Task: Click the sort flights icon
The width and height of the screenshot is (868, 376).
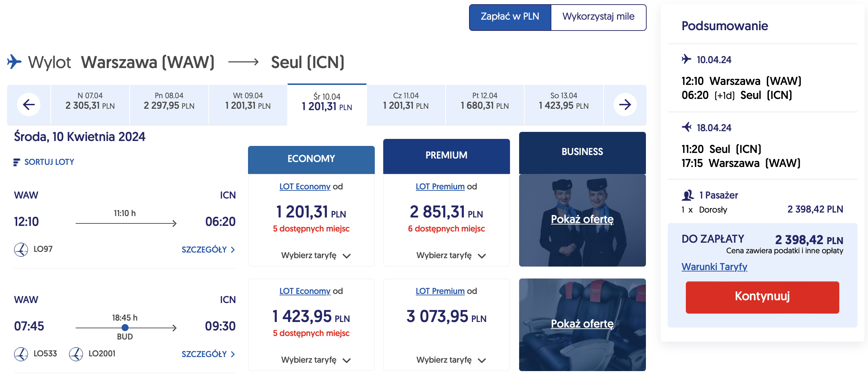Action: tap(16, 162)
